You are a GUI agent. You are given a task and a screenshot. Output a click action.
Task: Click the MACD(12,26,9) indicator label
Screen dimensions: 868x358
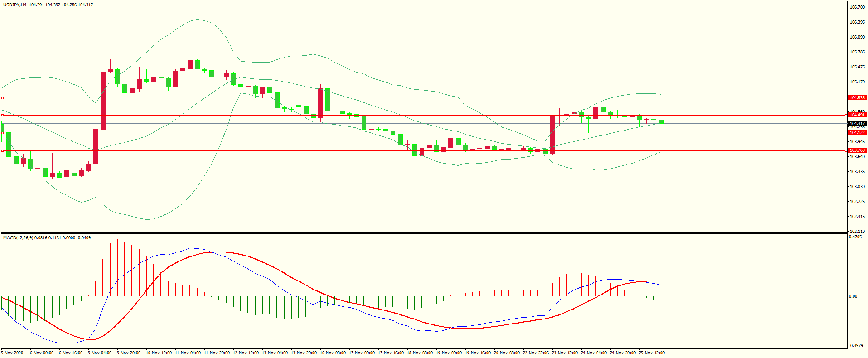pos(18,238)
